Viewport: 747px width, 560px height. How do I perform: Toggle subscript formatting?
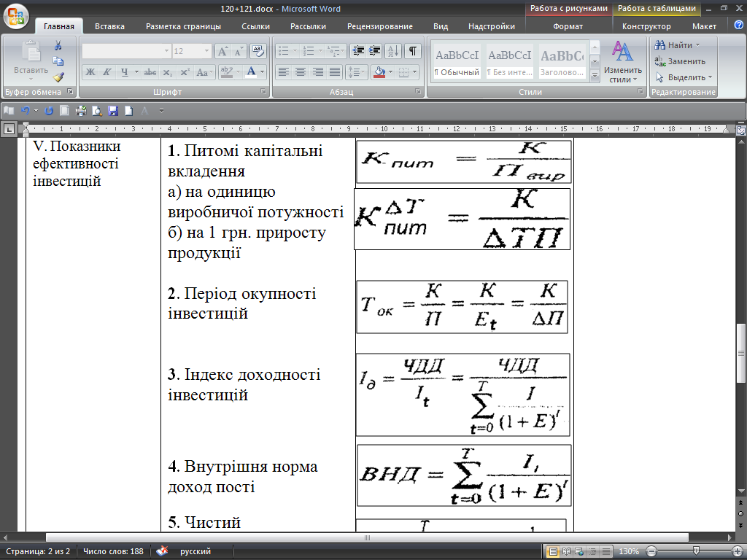click(x=167, y=72)
